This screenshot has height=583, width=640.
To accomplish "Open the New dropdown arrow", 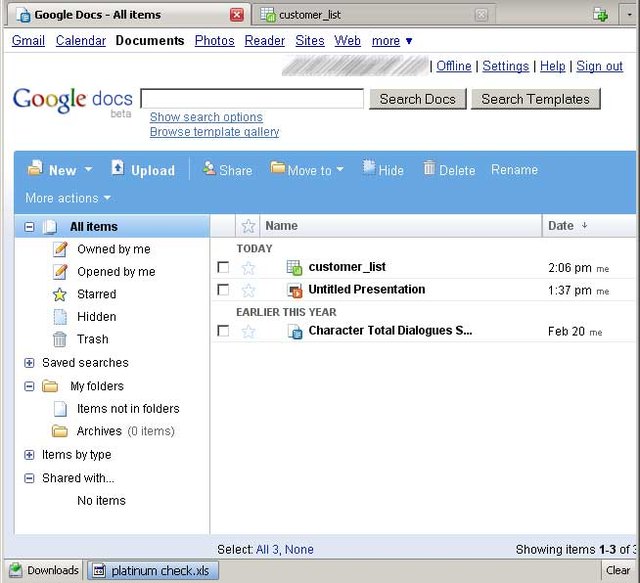I will click(x=88, y=169).
